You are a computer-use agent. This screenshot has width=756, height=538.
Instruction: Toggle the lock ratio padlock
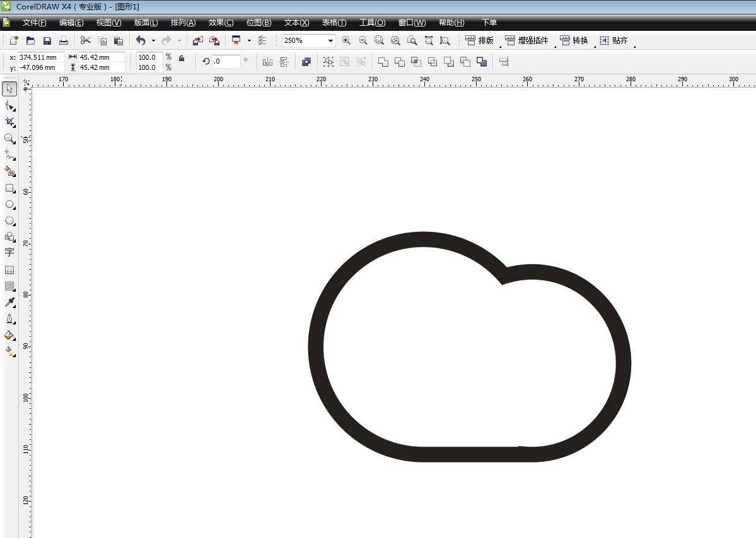[182, 59]
